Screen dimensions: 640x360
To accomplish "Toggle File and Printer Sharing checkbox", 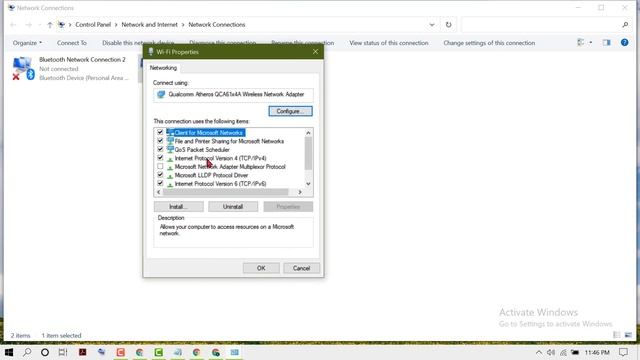I will pos(160,141).
